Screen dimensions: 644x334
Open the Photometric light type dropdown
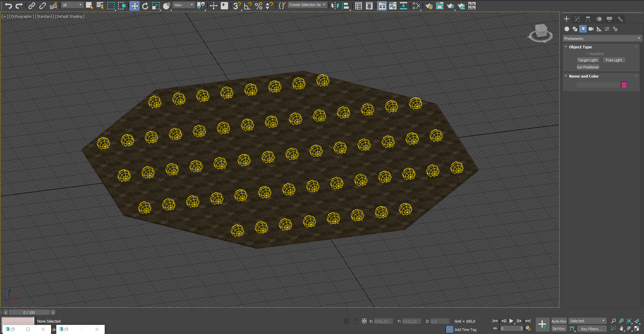602,39
